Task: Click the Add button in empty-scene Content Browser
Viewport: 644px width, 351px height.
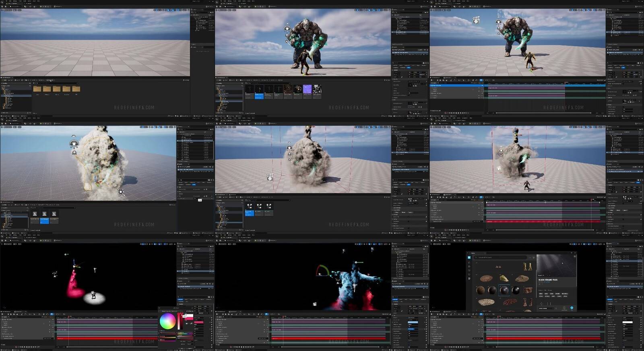Action: pyautogui.click(x=4, y=80)
